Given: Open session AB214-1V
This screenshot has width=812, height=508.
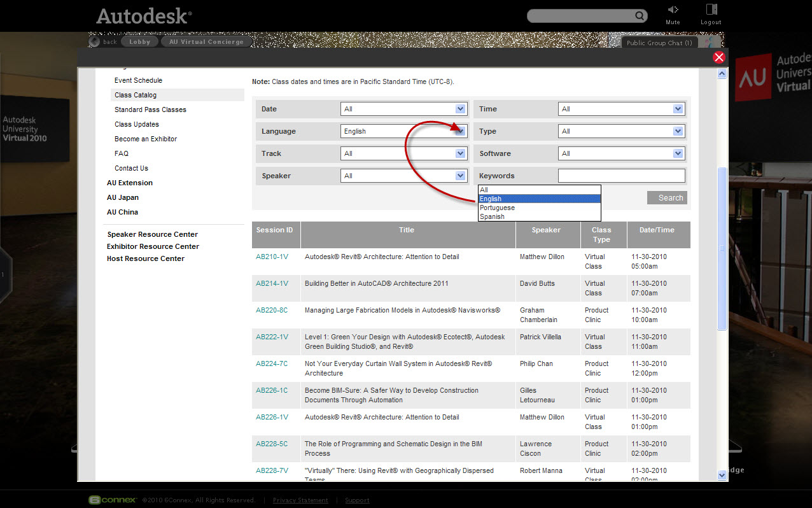Looking at the screenshot, I should point(272,283).
